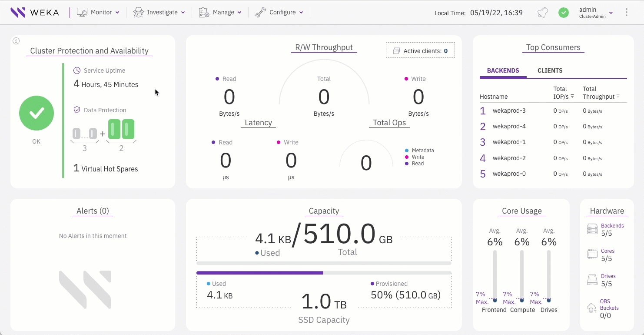
Task: Click the WEKA logo in header
Action: [x=35, y=12]
